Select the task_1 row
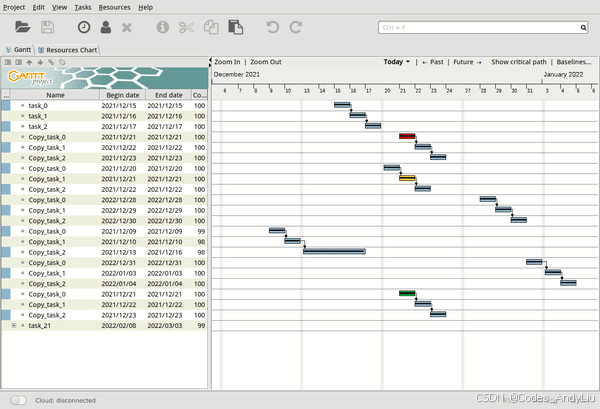 click(x=105, y=116)
